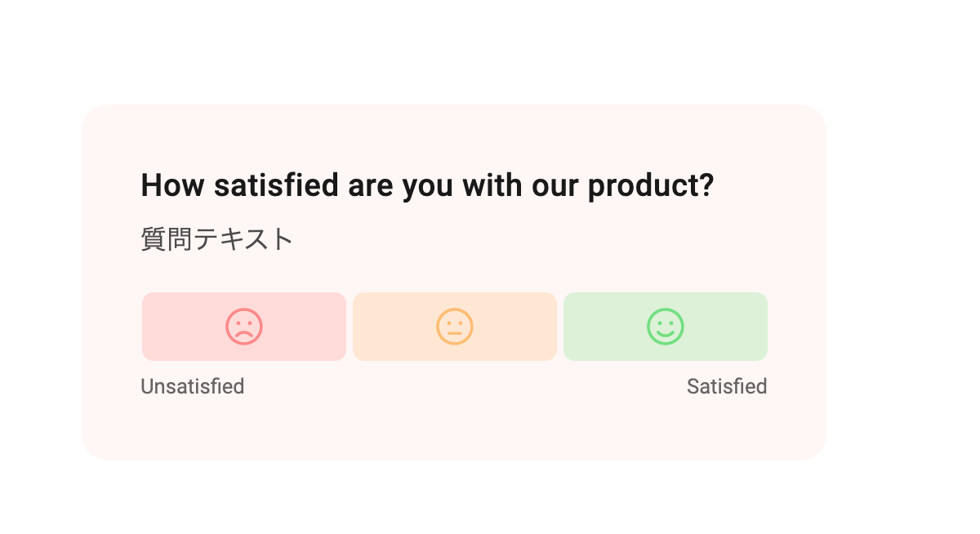Image resolution: width=980 pixels, height=534 pixels.
Task: Click the "Satisfied" label text
Action: [x=727, y=386]
